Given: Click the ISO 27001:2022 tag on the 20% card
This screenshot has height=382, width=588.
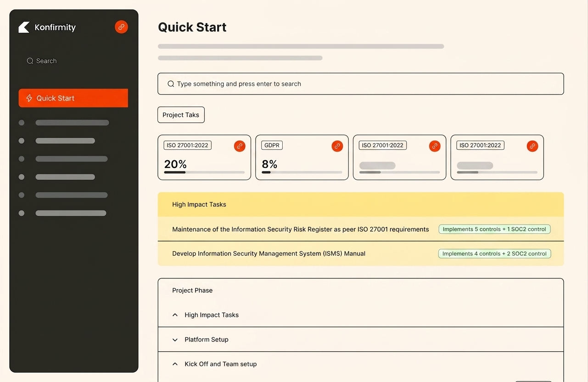Looking at the screenshot, I should click(187, 145).
